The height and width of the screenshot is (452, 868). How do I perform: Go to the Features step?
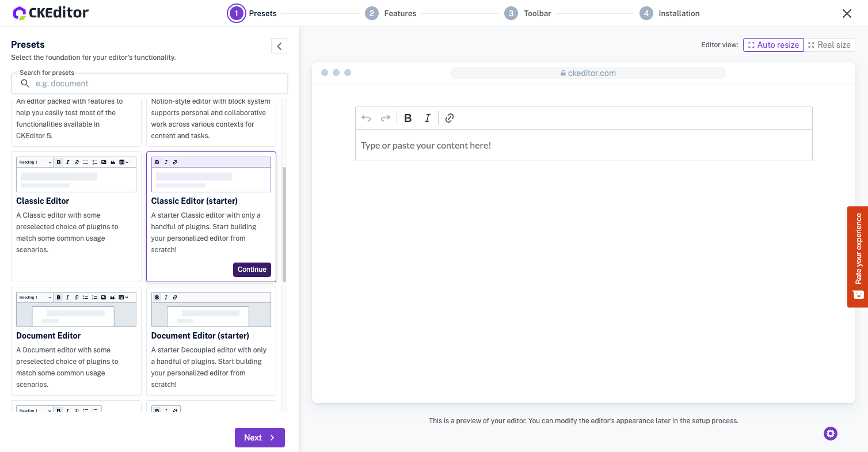coord(391,13)
